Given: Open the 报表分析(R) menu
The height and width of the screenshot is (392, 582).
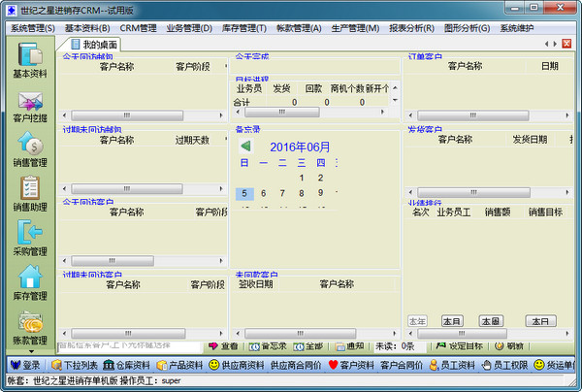Looking at the screenshot, I should click(412, 28).
